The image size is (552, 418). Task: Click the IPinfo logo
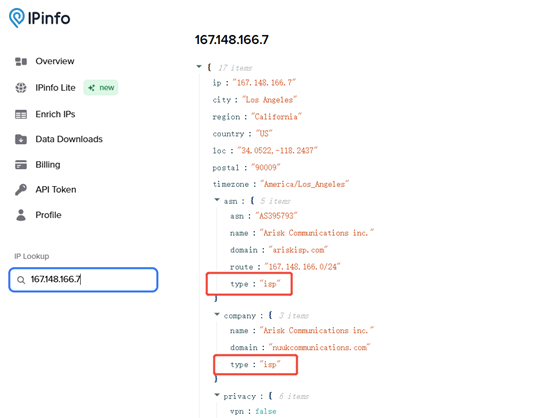(x=39, y=18)
